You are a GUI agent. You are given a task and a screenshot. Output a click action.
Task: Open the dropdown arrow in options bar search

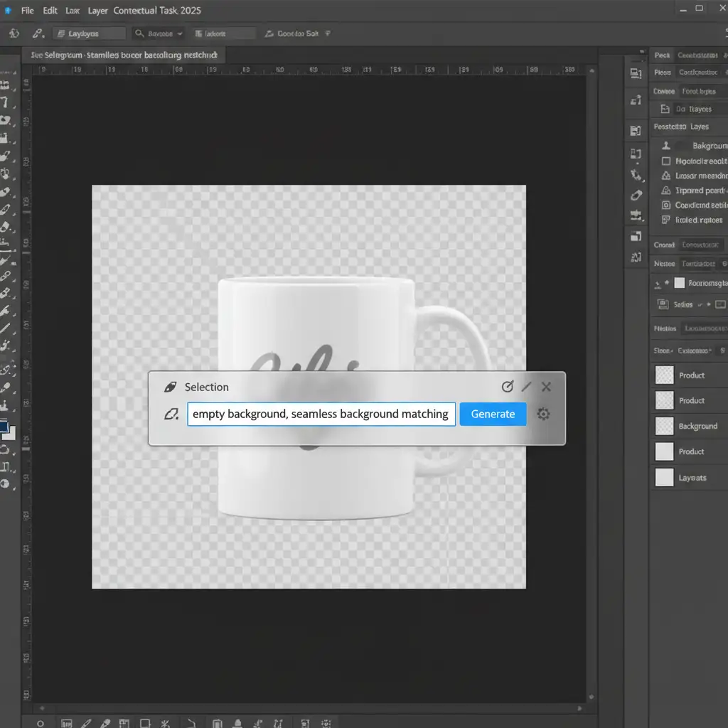pos(180,33)
